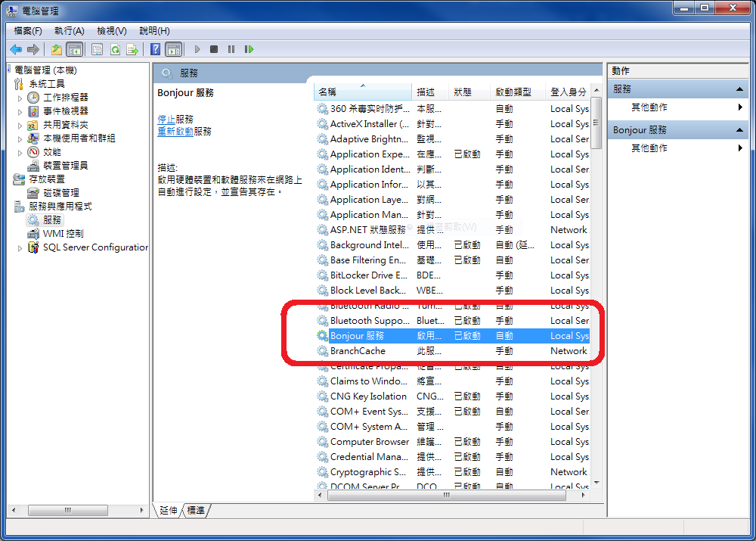Toggle the console tree pane visibility
This screenshot has width=756, height=541.
pos(74,48)
